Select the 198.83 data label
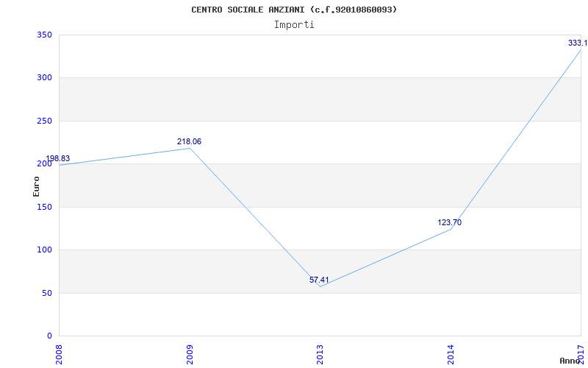This screenshot has height=368, width=588. (x=58, y=158)
